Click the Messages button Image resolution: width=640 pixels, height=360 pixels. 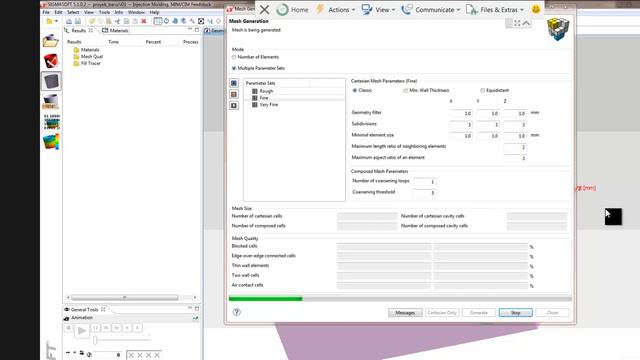[x=405, y=313]
